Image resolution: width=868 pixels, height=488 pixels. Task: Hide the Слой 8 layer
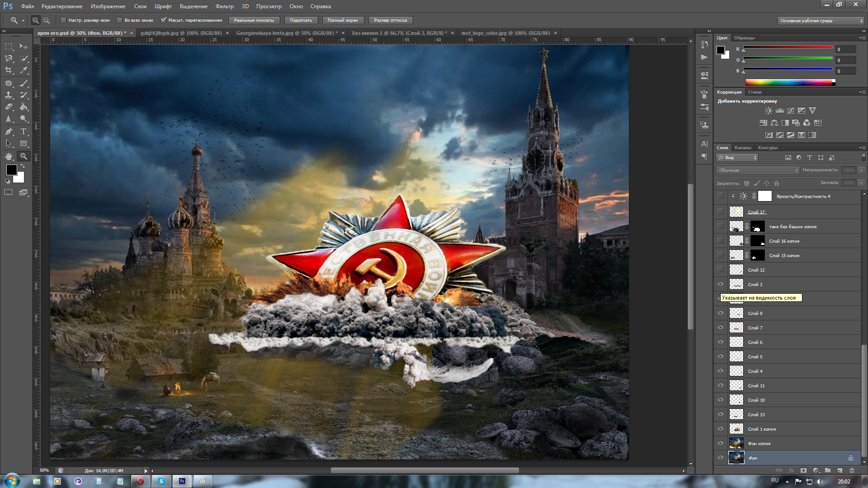point(721,313)
